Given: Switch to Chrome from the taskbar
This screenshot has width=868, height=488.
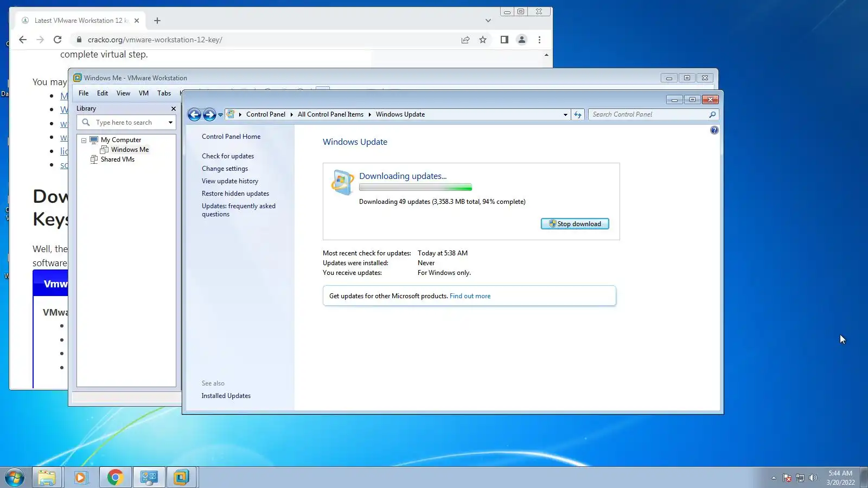Looking at the screenshot, I should 115,478.
